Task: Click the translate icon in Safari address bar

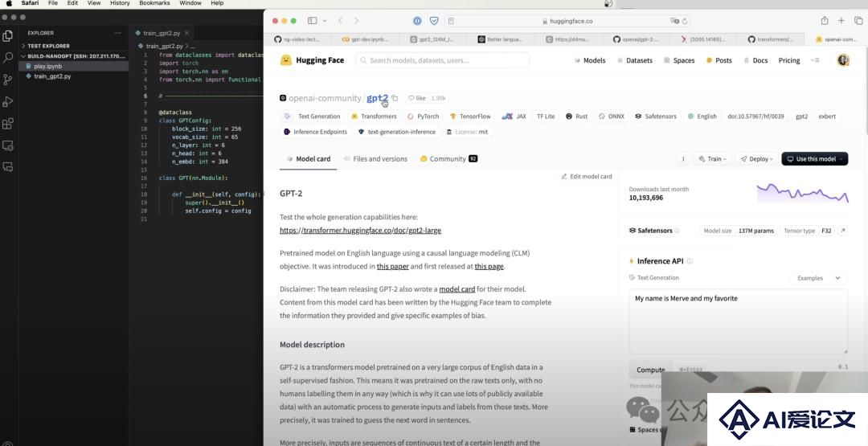Action: pos(674,21)
